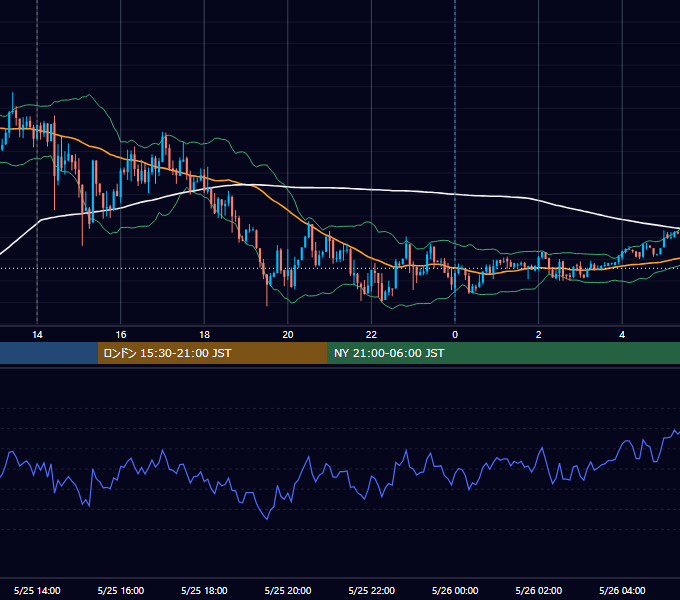Click the hour label 16 on the price chart axis

coord(121,335)
